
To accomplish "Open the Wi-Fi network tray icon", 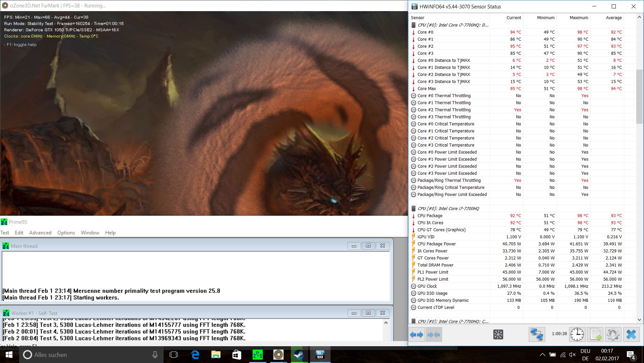I will 563,355.
